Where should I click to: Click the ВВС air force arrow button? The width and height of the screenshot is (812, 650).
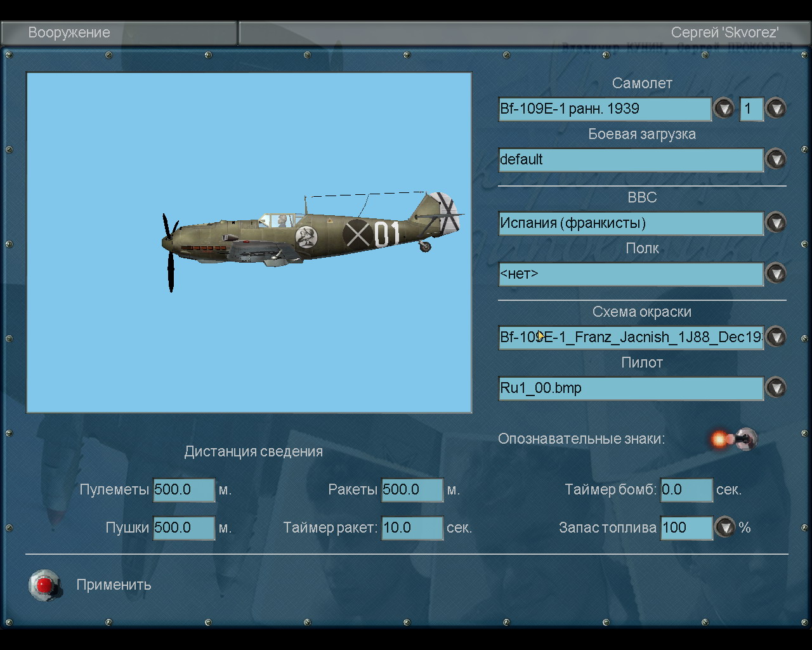tap(775, 223)
